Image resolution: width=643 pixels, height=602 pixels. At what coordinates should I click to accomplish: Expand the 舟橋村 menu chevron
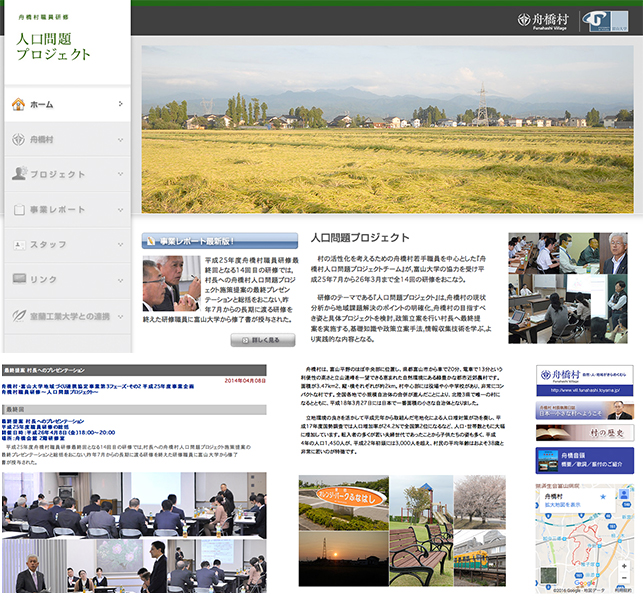pos(120,140)
